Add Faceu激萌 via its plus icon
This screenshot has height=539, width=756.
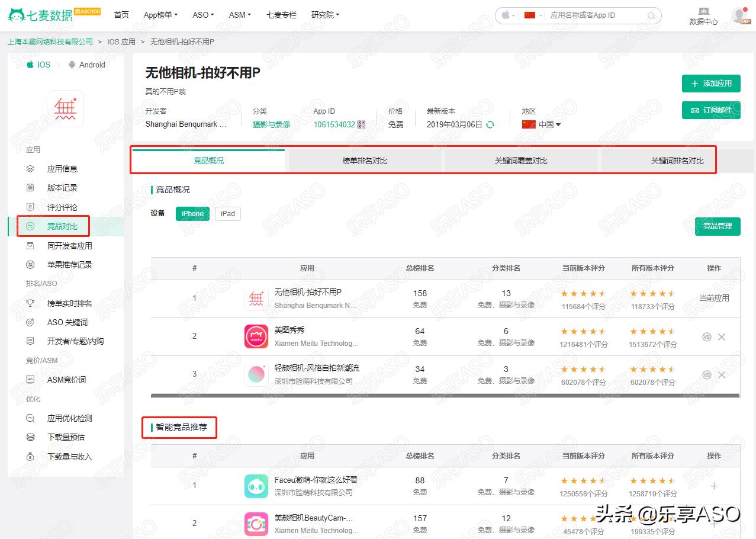point(714,486)
